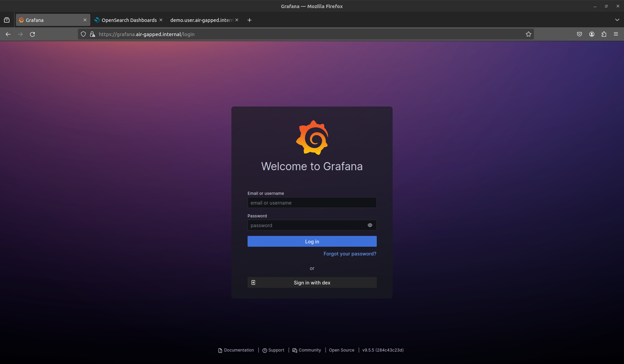Click the tracking protection shield icon
624x364 pixels.
tap(83, 34)
